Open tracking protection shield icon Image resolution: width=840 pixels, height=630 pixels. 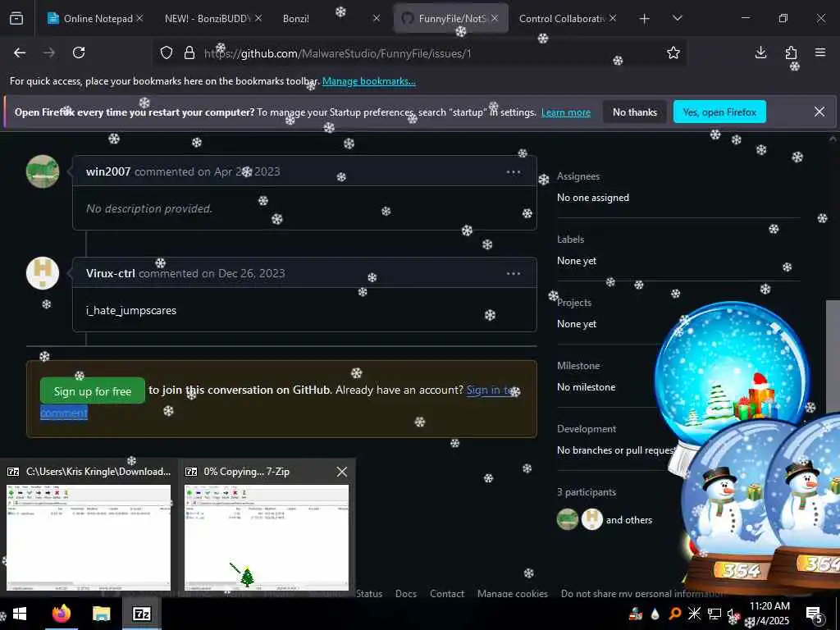(x=167, y=53)
